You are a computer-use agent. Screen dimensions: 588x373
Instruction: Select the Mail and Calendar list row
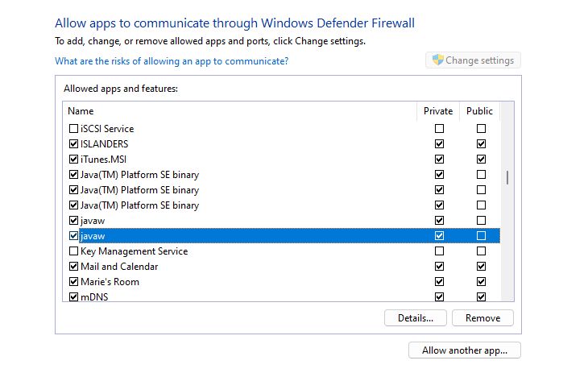[x=242, y=267]
